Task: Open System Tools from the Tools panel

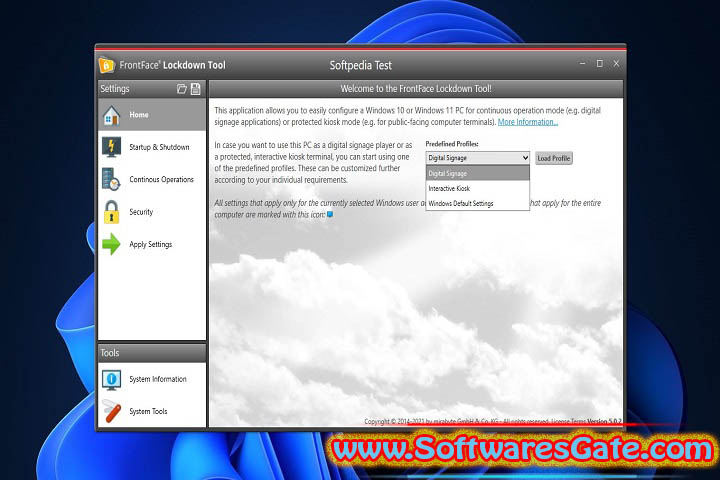Action: coord(152,411)
